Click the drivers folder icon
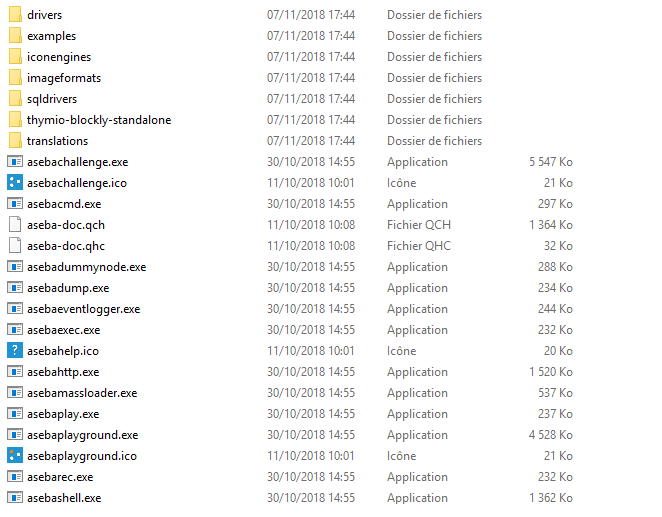Image resolution: width=662 pixels, height=517 pixels. (15, 14)
